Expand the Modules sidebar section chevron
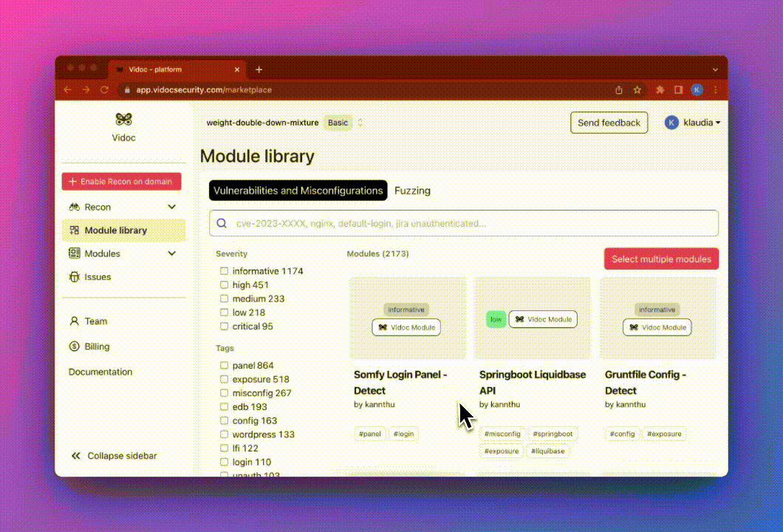Screen dimensions: 783x532 pos(172,253)
